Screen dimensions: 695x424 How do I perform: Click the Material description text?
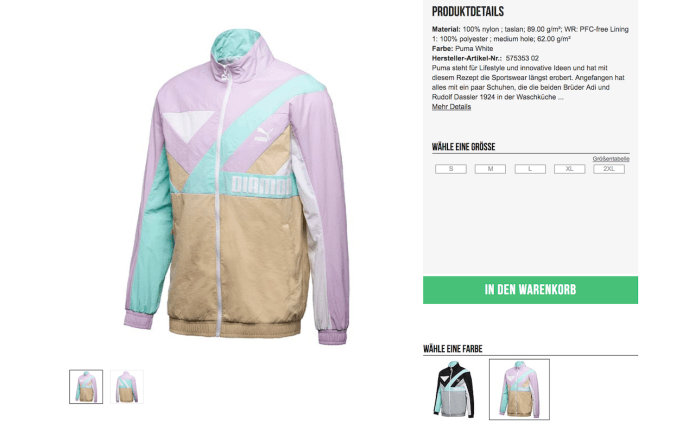pos(531,34)
